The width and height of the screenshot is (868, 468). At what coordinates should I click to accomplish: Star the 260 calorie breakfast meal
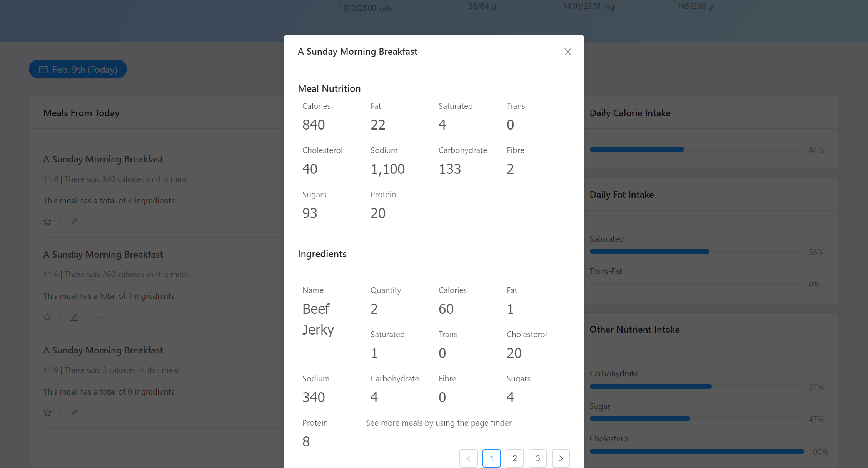coord(48,317)
